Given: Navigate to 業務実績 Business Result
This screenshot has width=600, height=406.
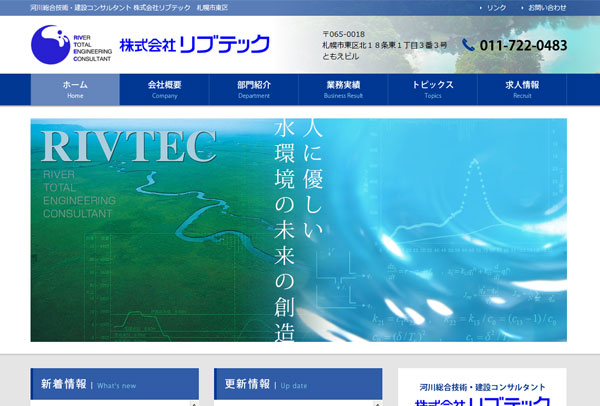Looking at the screenshot, I should point(343,89).
